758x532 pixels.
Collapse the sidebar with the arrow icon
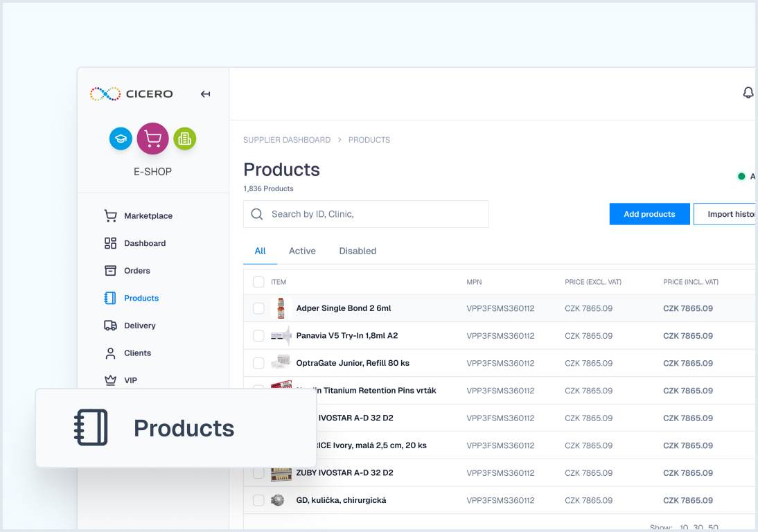205,94
